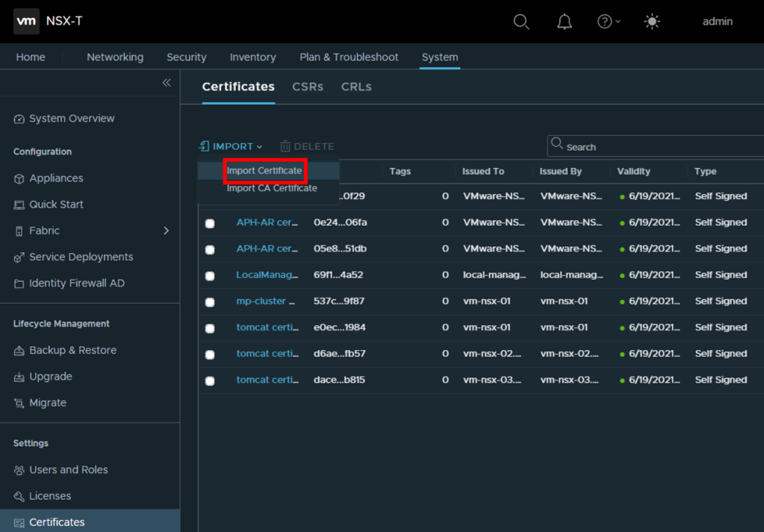
Task: Click the Backup & Restore icon
Action: [19, 351]
